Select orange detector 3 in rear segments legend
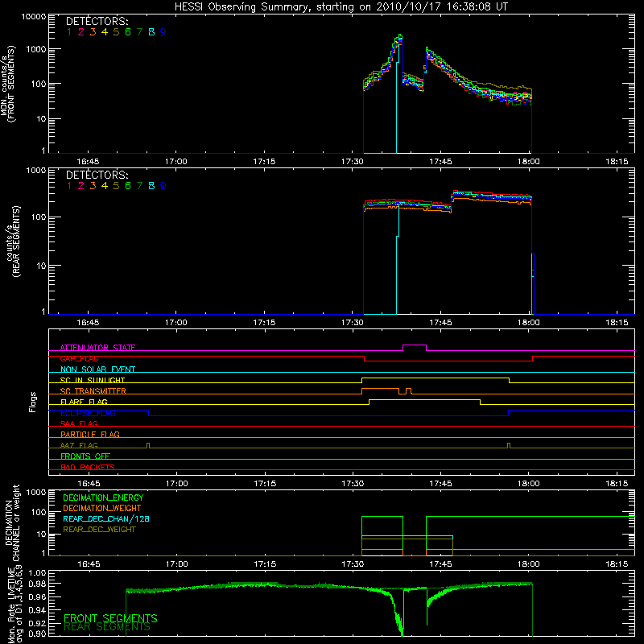Image resolution: width=644 pixels, height=644 pixels. pos(93,186)
